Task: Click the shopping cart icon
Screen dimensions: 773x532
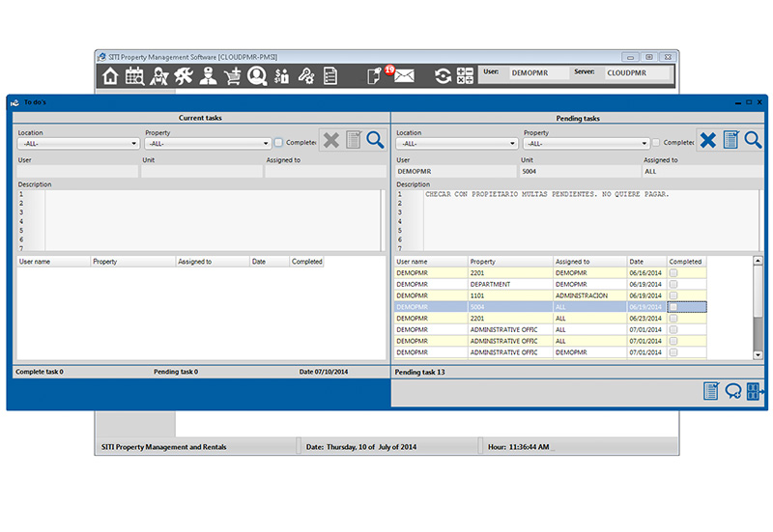Action: [x=233, y=76]
